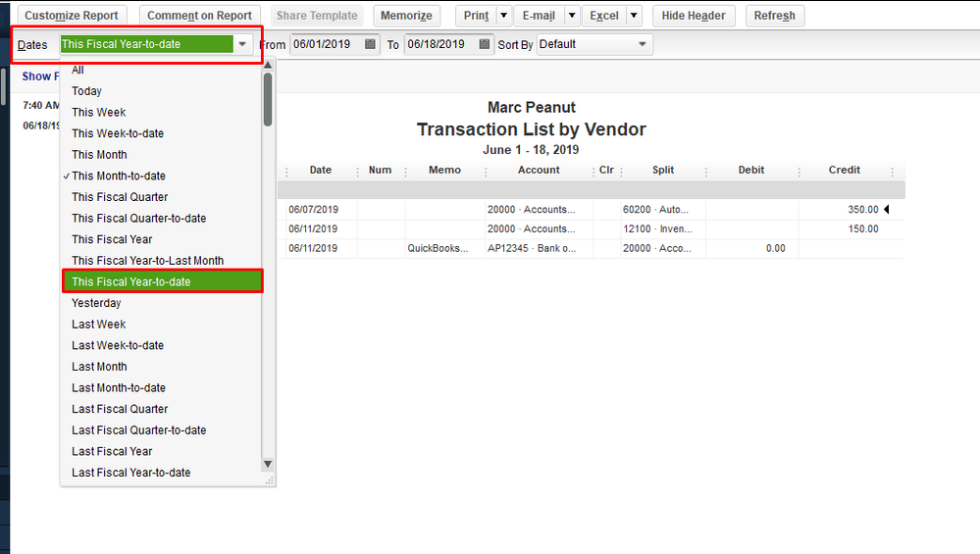The width and height of the screenshot is (980, 554).
Task: Click the 60200 · Auto... split cell
Action: (x=655, y=209)
